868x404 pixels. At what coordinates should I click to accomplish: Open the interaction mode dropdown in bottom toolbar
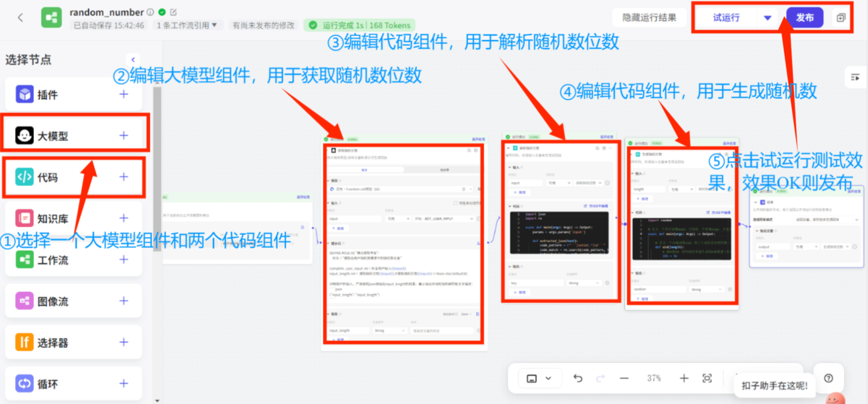(539, 378)
